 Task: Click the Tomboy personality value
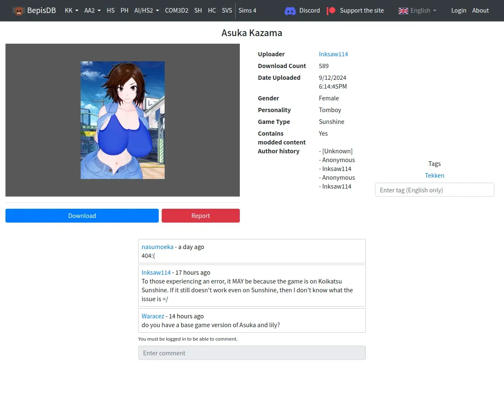330,110
